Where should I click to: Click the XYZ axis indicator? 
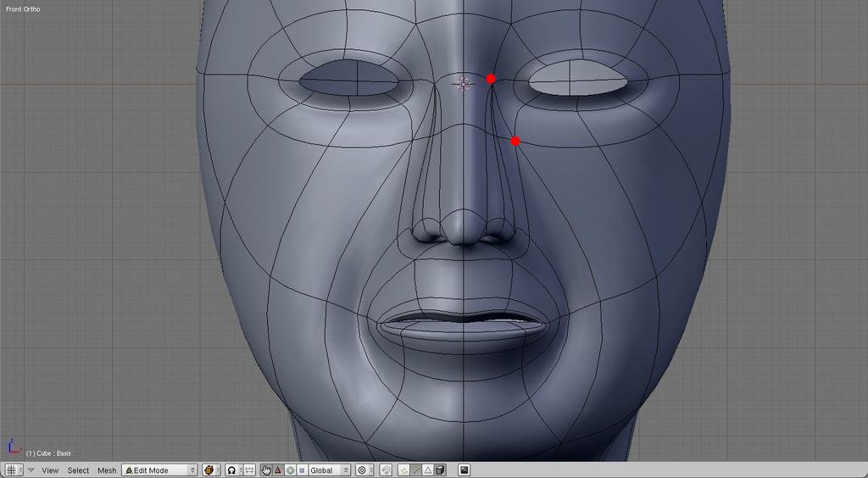coord(14,447)
